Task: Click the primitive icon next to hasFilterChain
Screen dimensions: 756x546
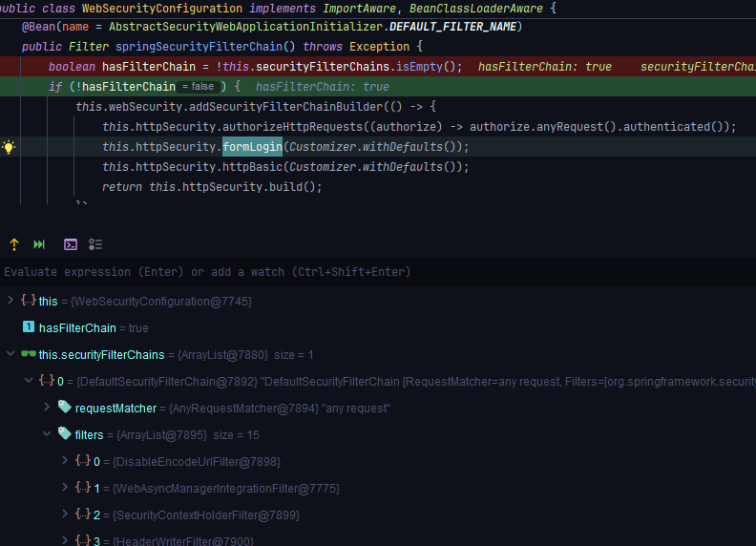Action: (29, 327)
